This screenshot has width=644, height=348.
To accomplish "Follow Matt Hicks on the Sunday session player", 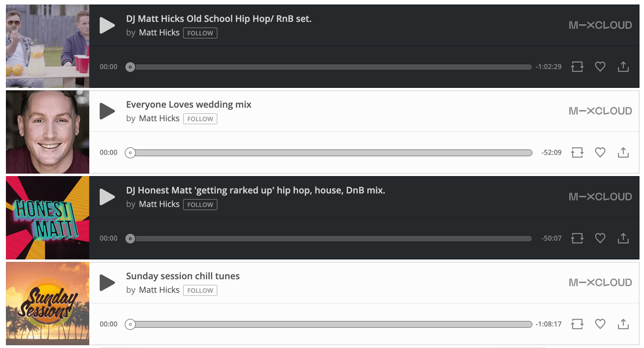I will pyautogui.click(x=200, y=290).
